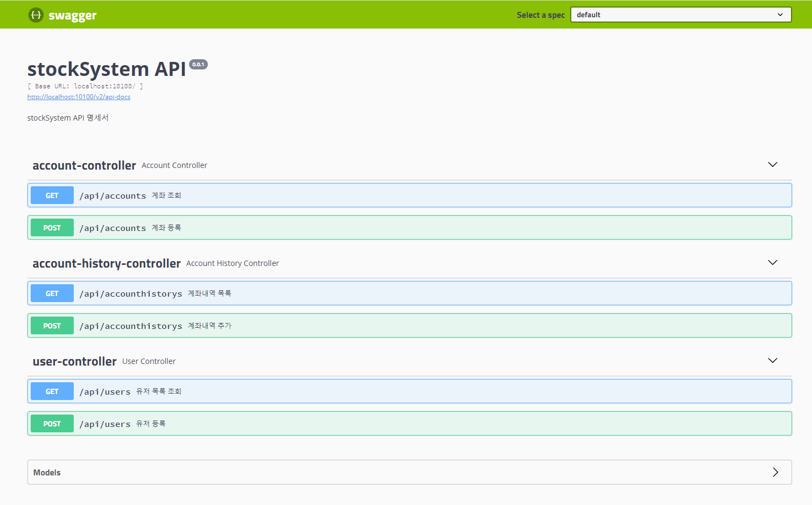
Task: Click the '계좌 조회' summary text
Action: (x=166, y=195)
